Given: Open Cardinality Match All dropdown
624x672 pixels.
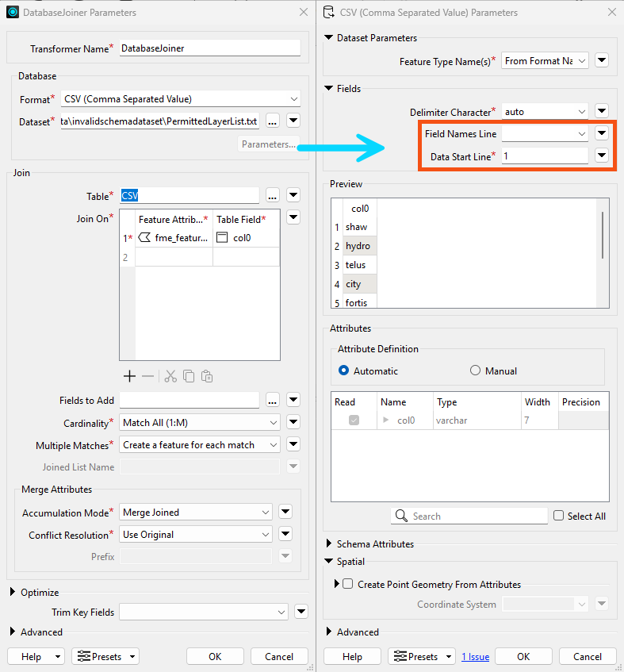Looking at the screenshot, I should tap(200, 423).
